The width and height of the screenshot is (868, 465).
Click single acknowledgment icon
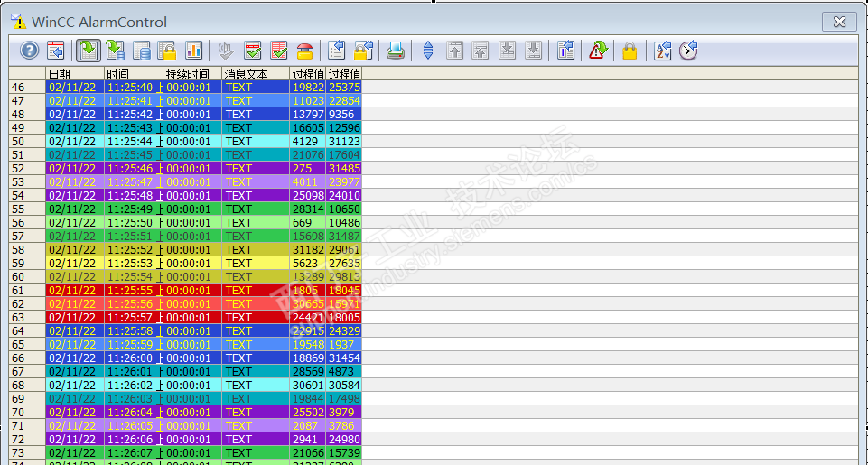coord(253,51)
